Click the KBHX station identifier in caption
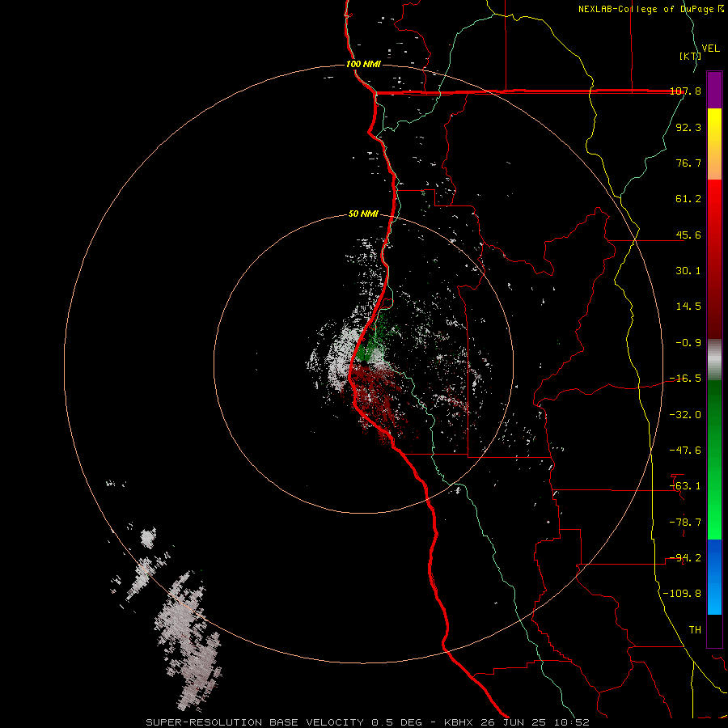 pyautogui.click(x=459, y=722)
